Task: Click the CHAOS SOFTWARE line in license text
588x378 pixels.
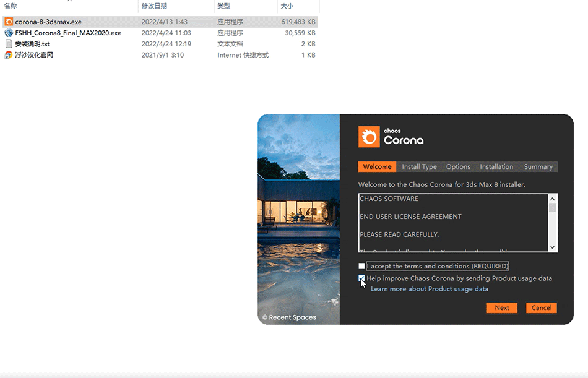Action: point(389,199)
